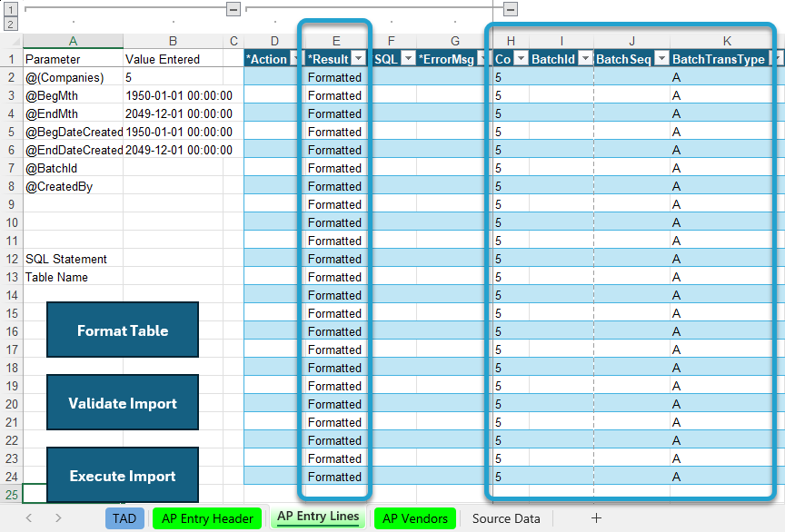Add a new sheet with plus icon

click(596, 518)
